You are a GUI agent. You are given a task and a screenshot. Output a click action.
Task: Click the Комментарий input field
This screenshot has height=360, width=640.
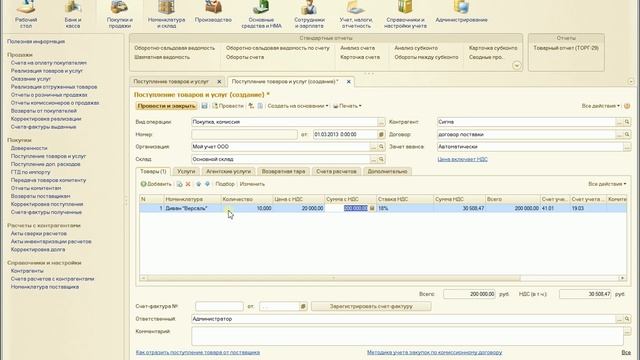[407, 336]
